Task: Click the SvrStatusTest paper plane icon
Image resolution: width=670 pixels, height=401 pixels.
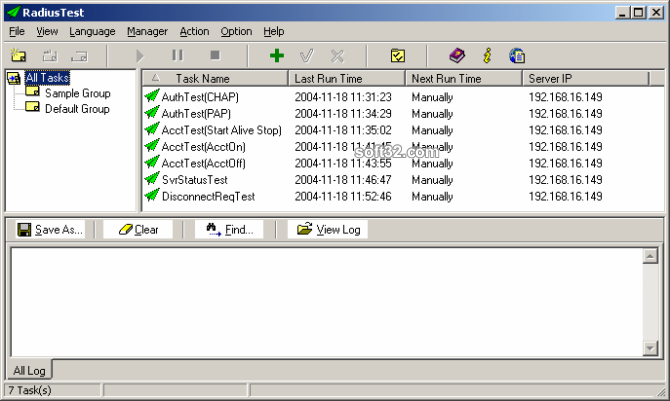Action: tap(152, 179)
